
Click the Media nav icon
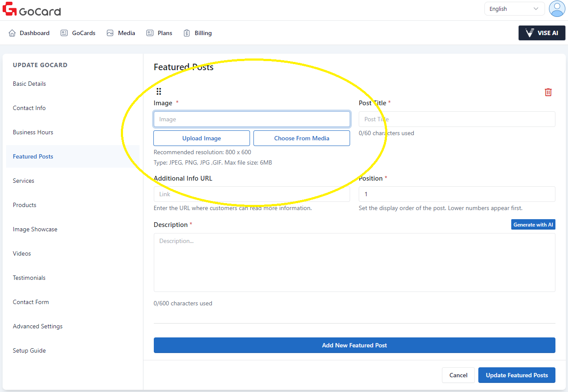110,33
